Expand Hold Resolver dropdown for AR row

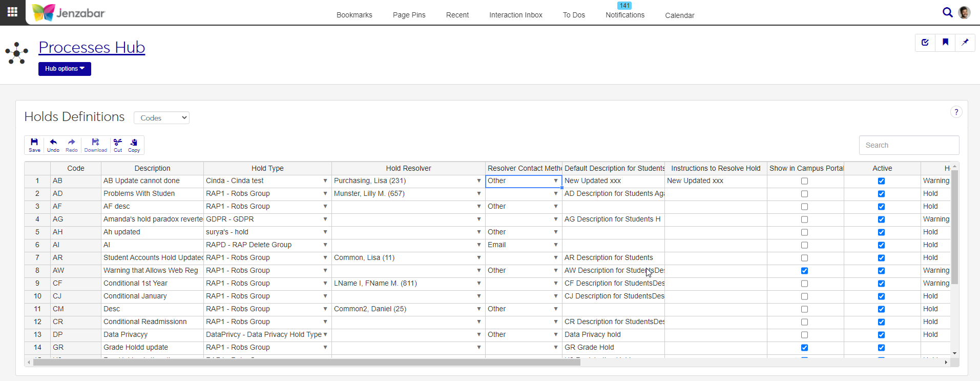click(478, 258)
